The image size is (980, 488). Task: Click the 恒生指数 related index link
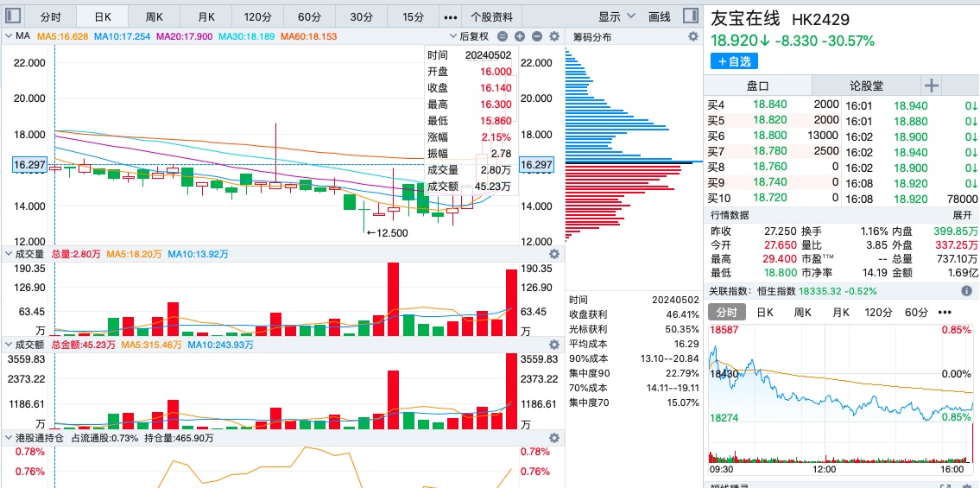[777, 291]
